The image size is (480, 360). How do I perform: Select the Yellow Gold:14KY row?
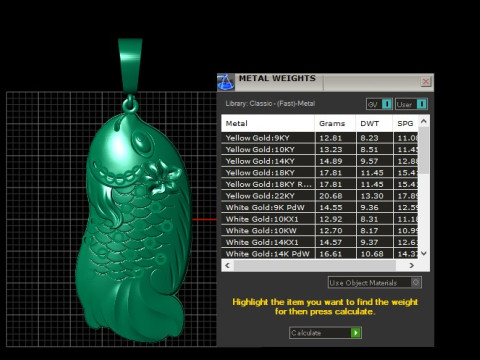click(x=319, y=161)
